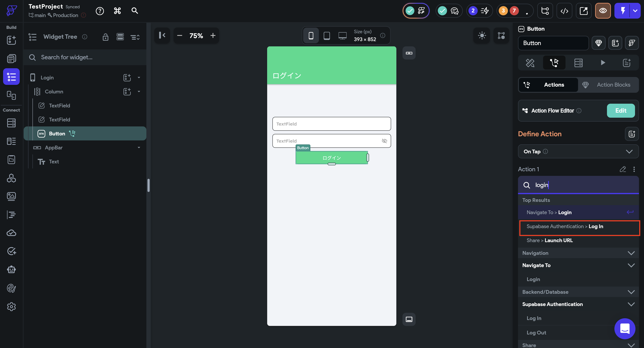Click the Run lightning bolt button
Viewport: 644px width, 348px height.
pyautogui.click(x=623, y=11)
